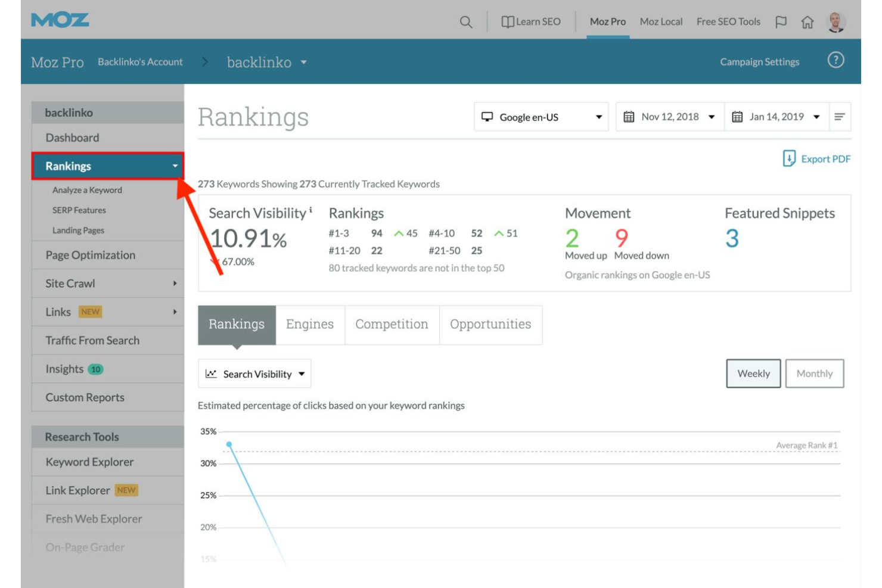Switch chart to Weekly view
The image size is (882, 588).
click(x=753, y=374)
